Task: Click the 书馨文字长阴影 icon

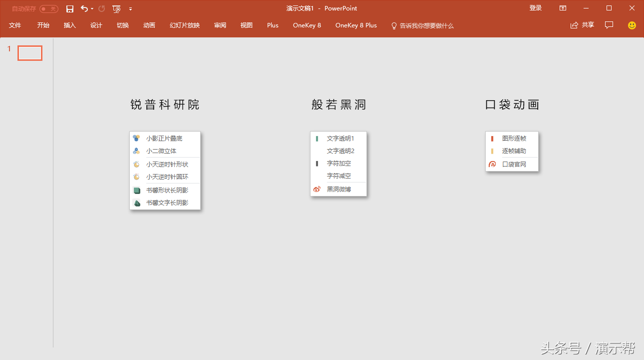Action: [136, 203]
